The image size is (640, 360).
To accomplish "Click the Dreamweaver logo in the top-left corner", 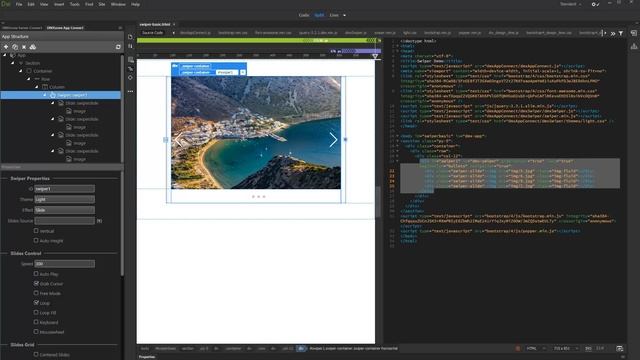I will point(5,4).
